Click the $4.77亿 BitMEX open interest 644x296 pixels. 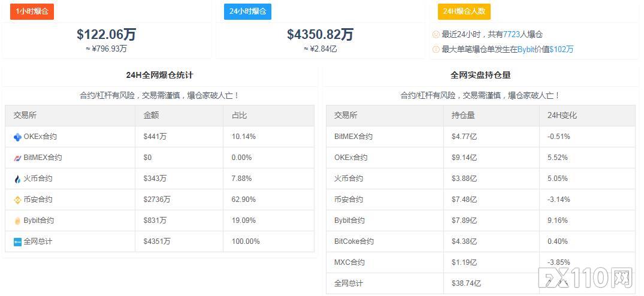click(464, 137)
